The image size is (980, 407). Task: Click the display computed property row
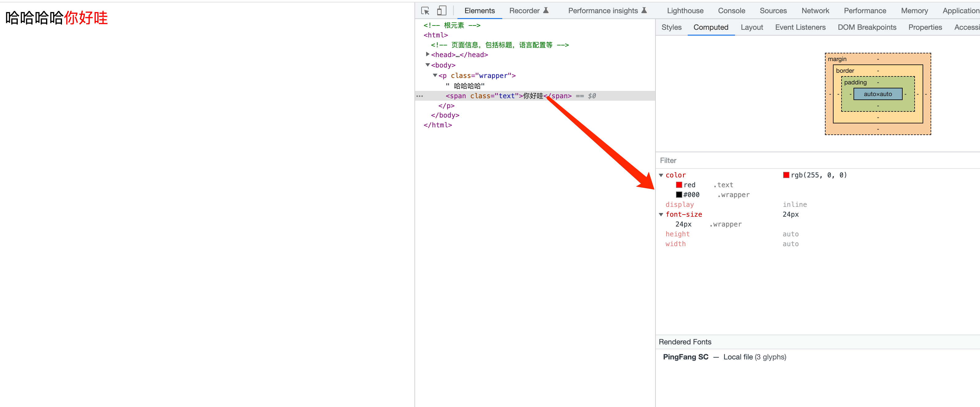[x=818, y=205]
